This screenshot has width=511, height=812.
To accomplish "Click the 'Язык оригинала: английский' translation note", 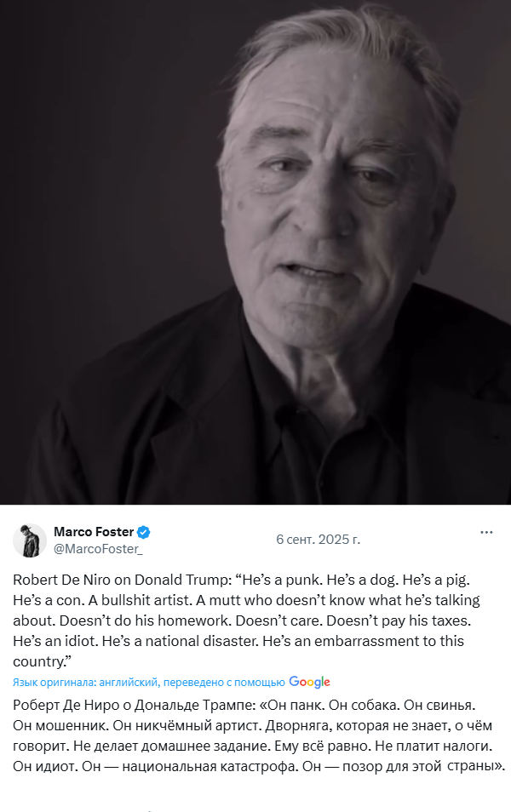I will point(86,682).
